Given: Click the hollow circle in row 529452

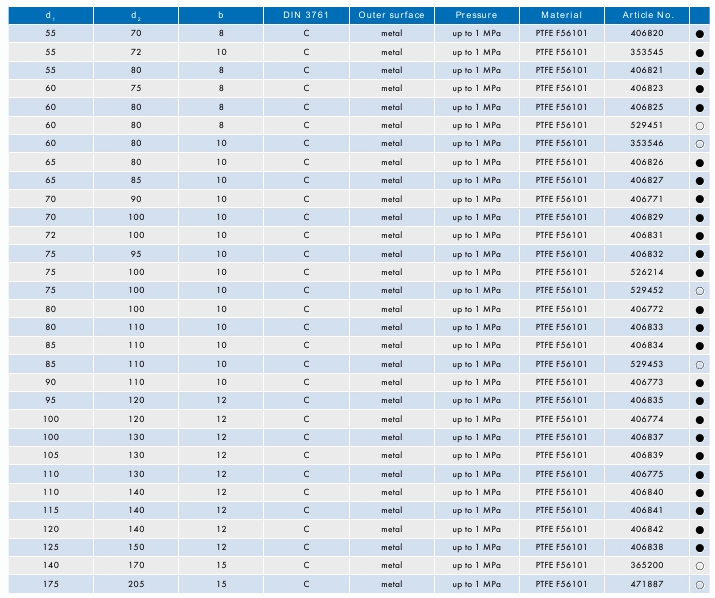Looking at the screenshot, I should tap(700, 291).
